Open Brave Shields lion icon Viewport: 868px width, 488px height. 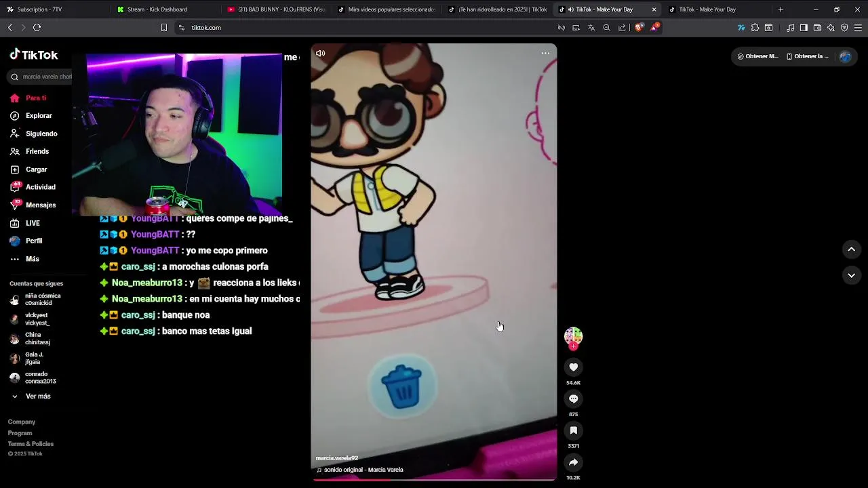click(639, 28)
